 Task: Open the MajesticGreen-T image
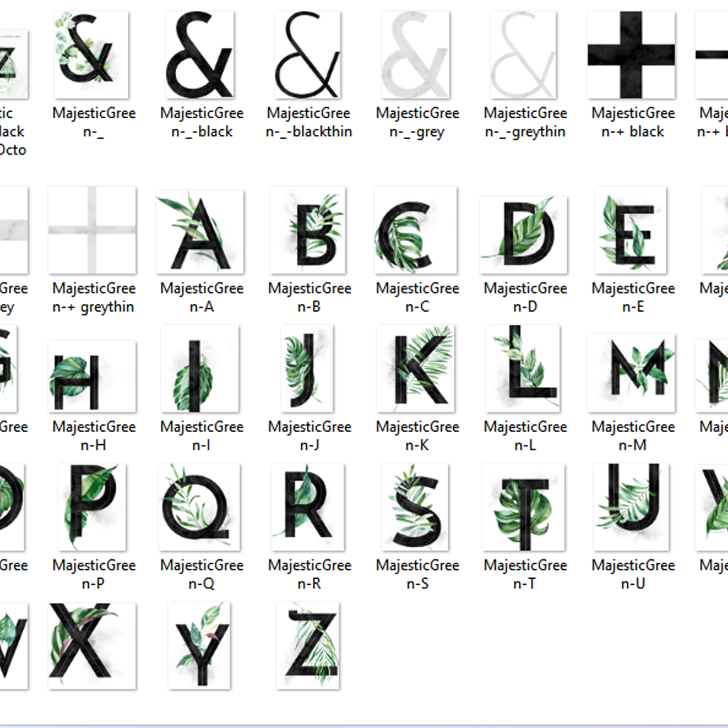pyautogui.click(x=524, y=508)
